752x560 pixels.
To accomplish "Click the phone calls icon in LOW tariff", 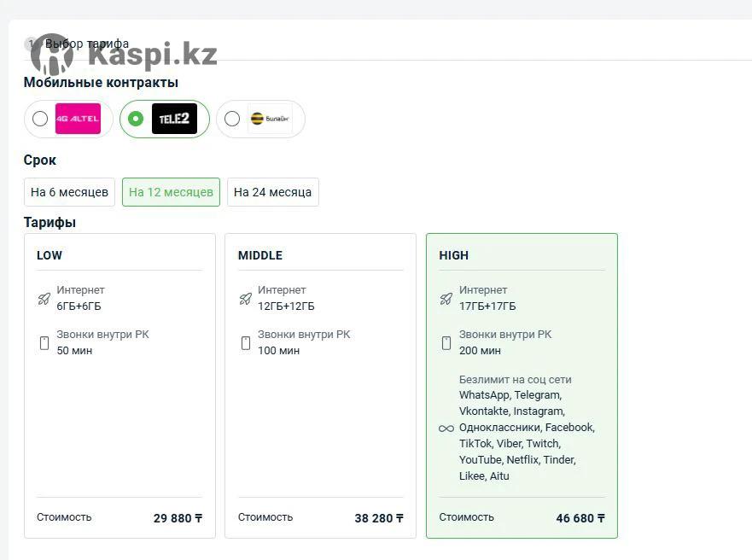I will pyautogui.click(x=44, y=343).
